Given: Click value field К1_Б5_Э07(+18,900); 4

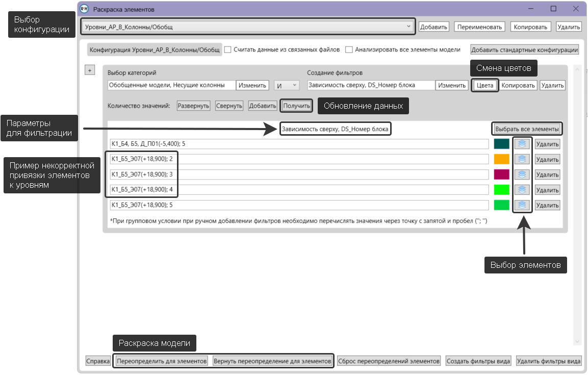Looking at the screenshot, I should point(299,190).
